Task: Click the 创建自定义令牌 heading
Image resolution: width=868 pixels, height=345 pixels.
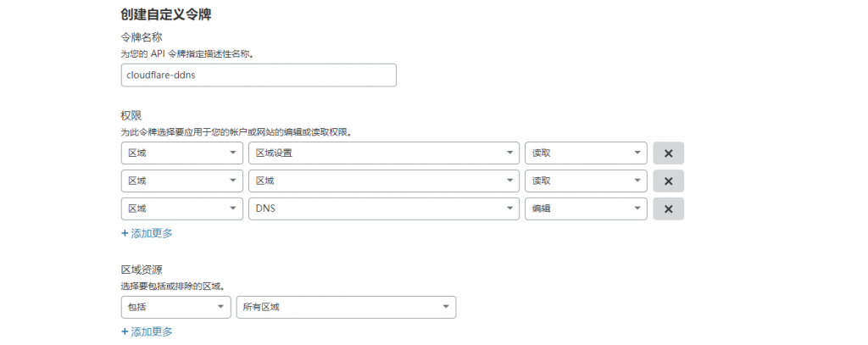Action: coord(165,14)
